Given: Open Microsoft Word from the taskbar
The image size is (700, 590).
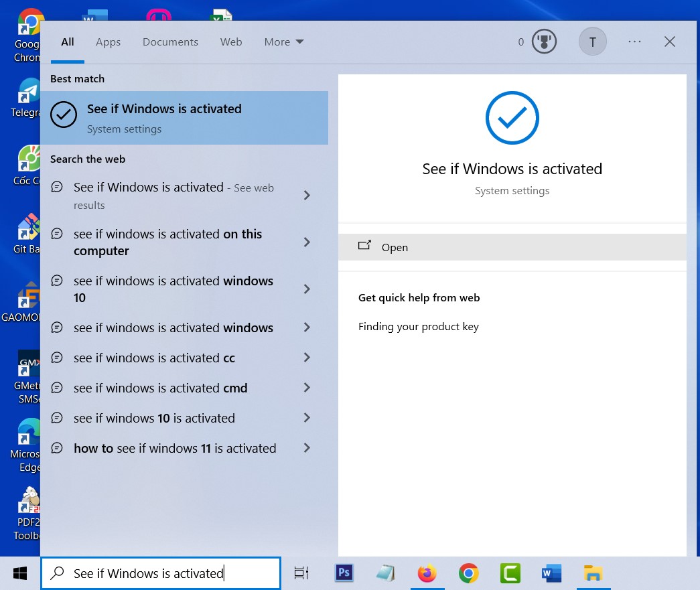Looking at the screenshot, I should (x=551, y=573).
